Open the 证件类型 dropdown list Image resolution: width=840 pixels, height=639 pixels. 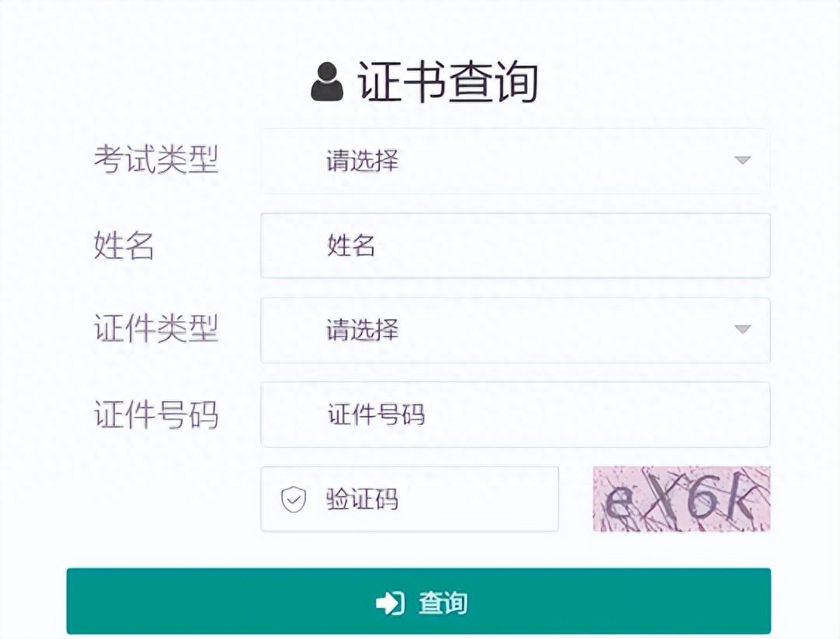(x=516, y=330)
